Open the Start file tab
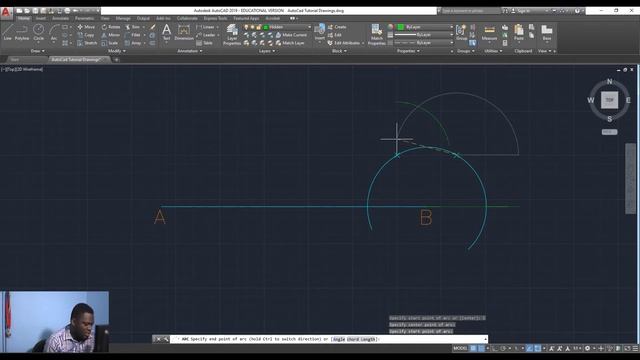The image size is (640, 360). [15, 60]
